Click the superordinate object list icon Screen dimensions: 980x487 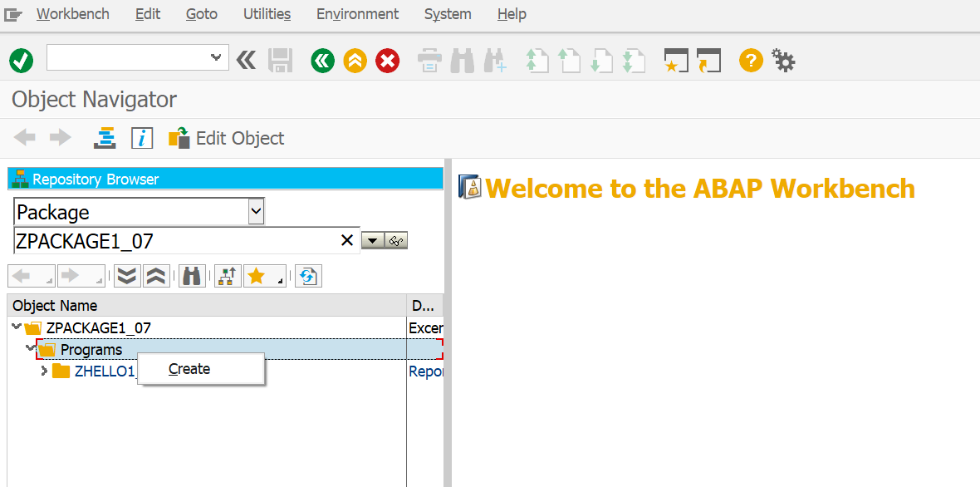click(x=228, y=276)
